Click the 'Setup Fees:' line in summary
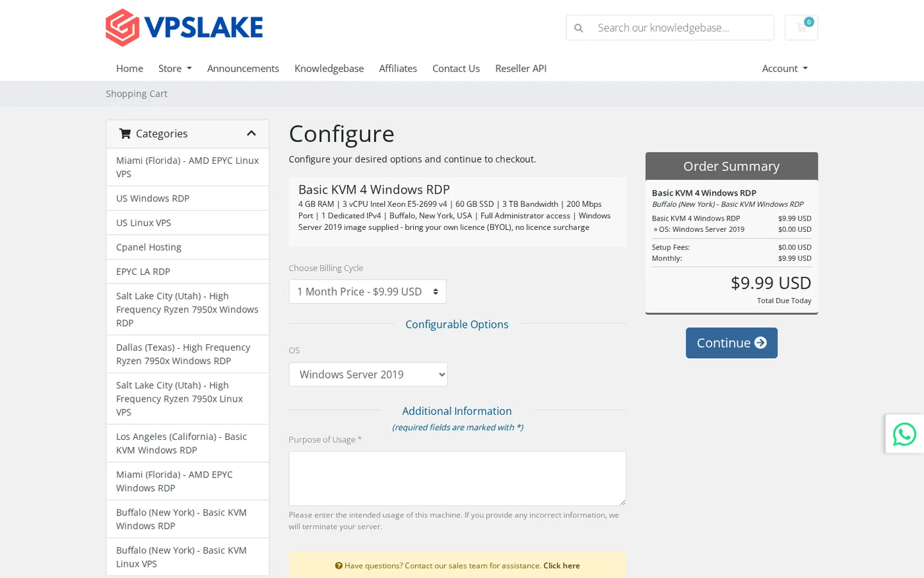Viewport: 924px width, 578px height. click(x=731, y=247)
